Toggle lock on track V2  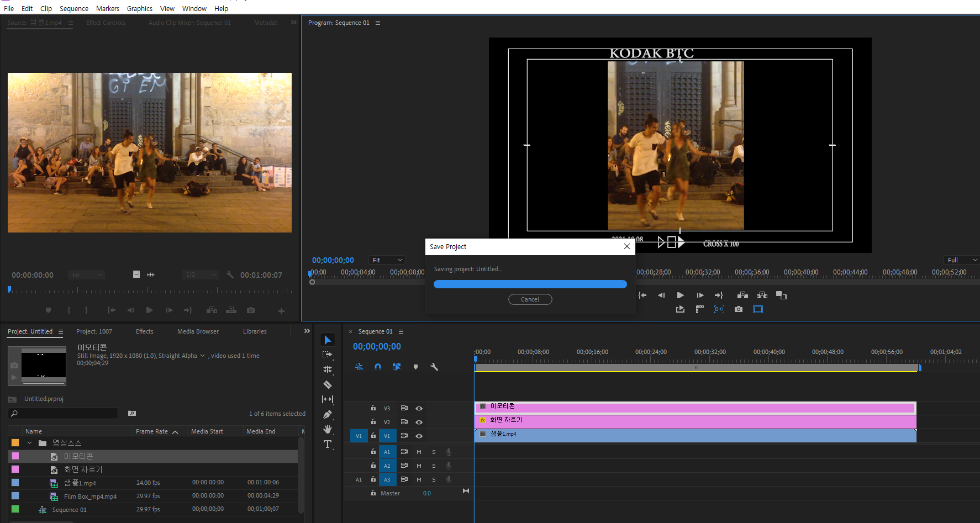tap(373, 422)
